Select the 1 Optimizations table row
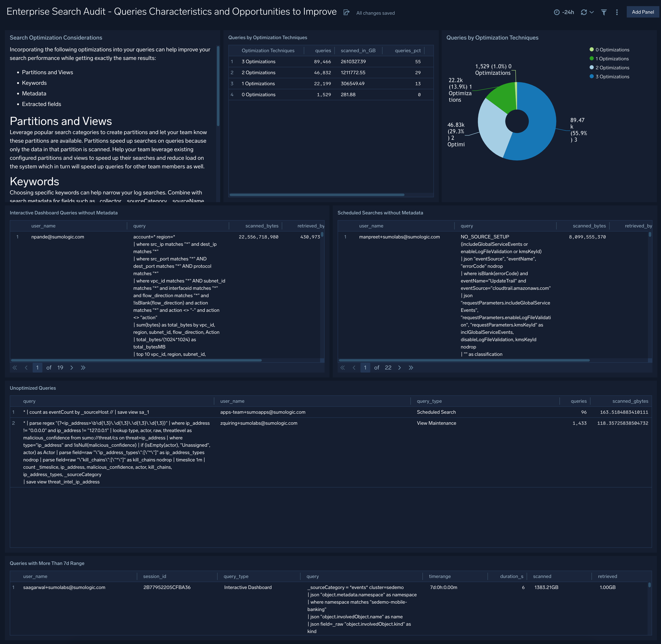 click(331, 84)
